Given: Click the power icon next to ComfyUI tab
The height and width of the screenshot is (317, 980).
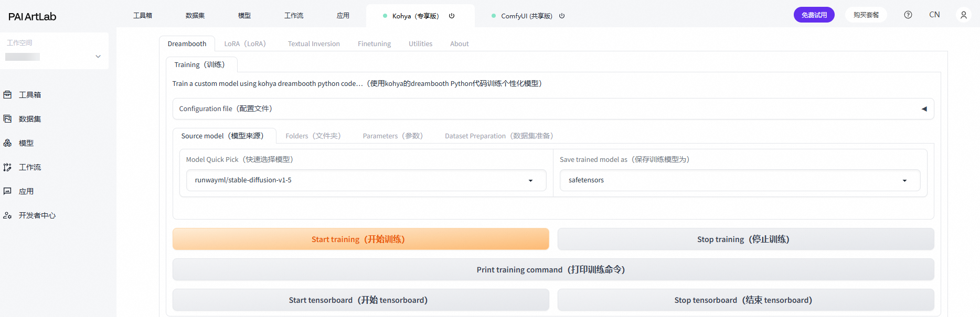Looking at the screenshot, I should (562, 16).
